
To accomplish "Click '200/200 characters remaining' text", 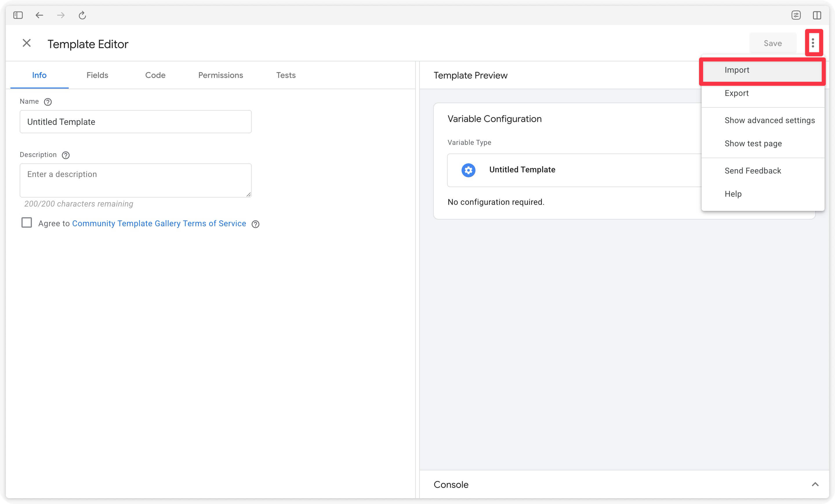I will [79, 204].
